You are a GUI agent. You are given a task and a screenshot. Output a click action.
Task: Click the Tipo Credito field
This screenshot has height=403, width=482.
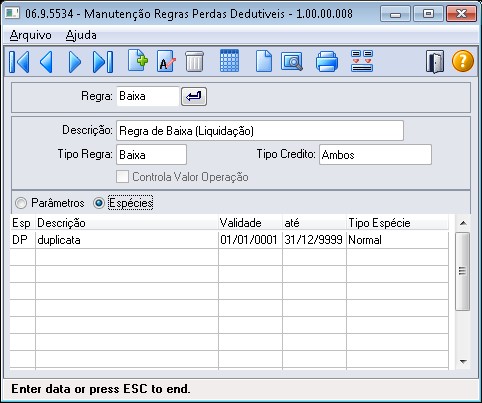click(375, 155)
